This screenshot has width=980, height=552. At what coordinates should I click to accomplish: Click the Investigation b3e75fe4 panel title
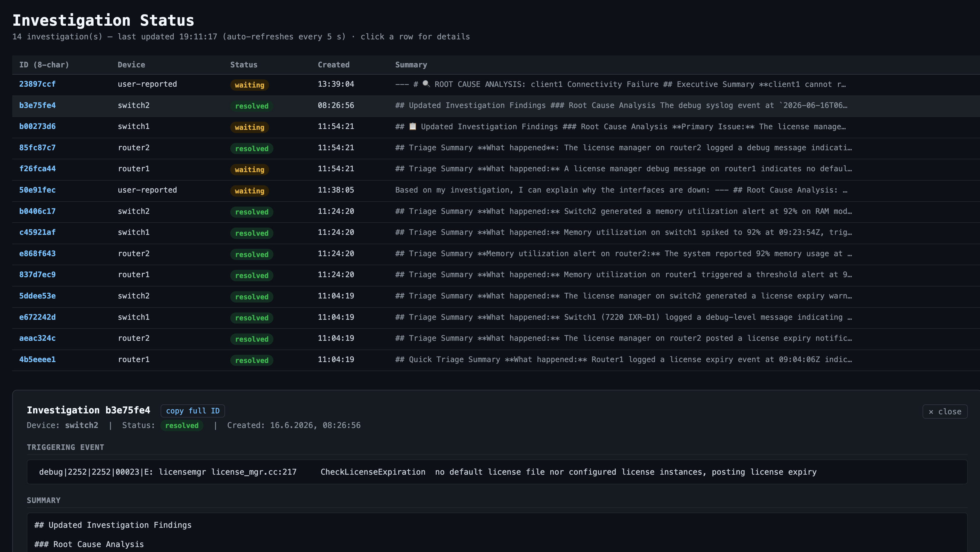tap(88, 410)
